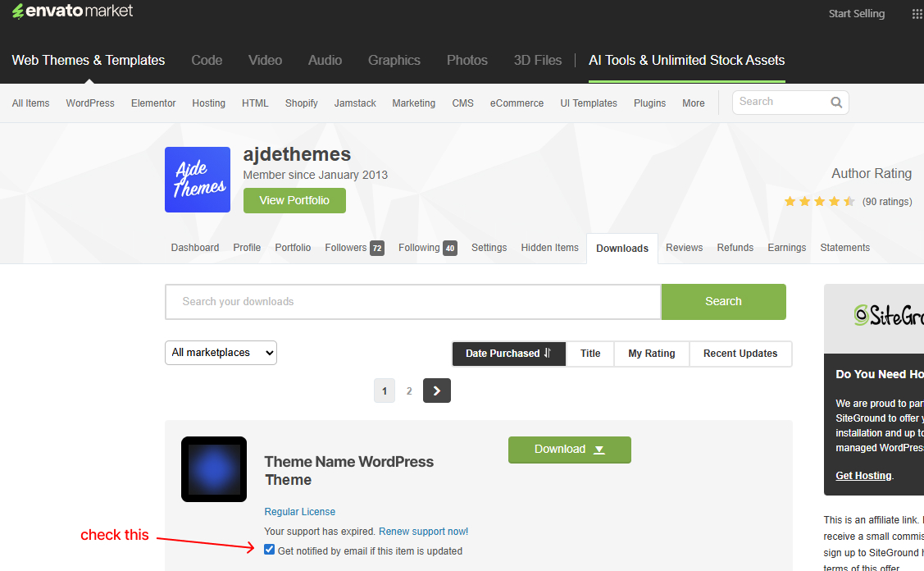
Task: Open the apps grid icon
Action: coord(917,14)
